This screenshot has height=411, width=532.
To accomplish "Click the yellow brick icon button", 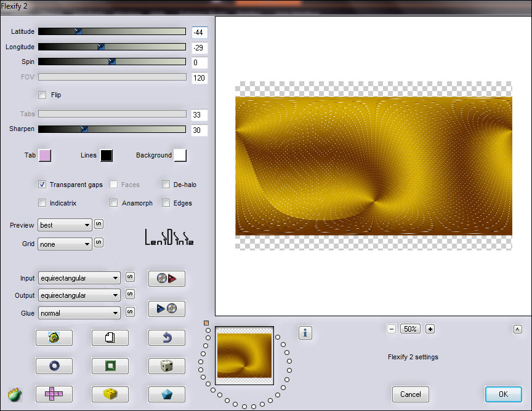I will coord(110,394).
